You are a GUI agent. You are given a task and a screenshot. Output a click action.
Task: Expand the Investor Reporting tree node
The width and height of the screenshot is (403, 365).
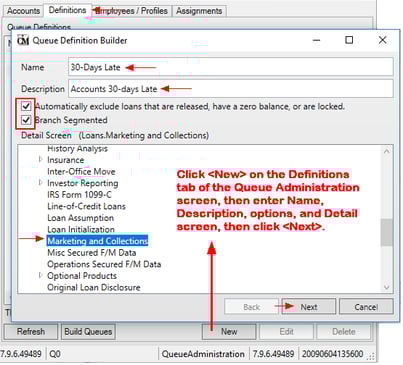coord(41,183)
